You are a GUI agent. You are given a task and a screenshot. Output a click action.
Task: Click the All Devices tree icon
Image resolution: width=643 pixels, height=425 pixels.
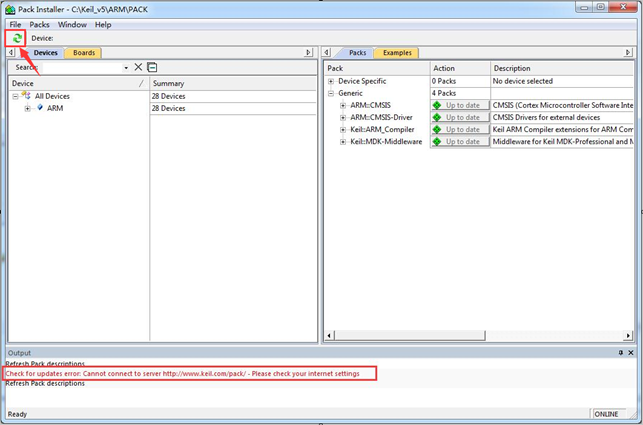click(x=26, y=96)
